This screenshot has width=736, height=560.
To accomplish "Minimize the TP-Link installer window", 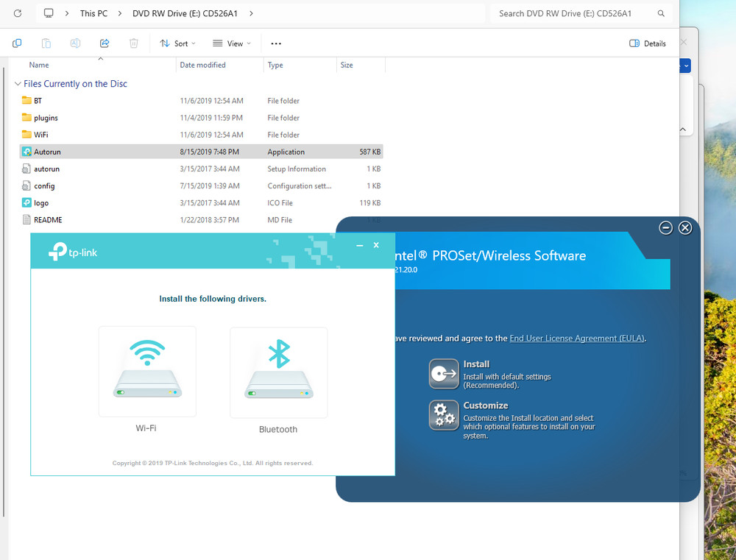I will click(360, 245).
